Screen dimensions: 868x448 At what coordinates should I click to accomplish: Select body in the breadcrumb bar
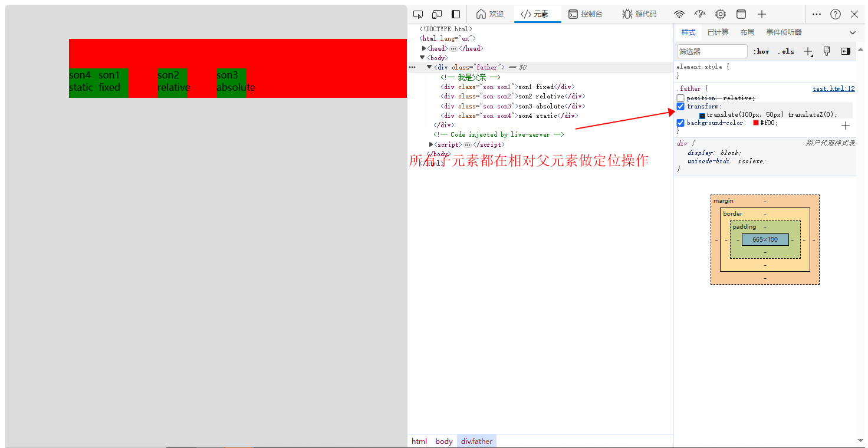click(444, 441)
